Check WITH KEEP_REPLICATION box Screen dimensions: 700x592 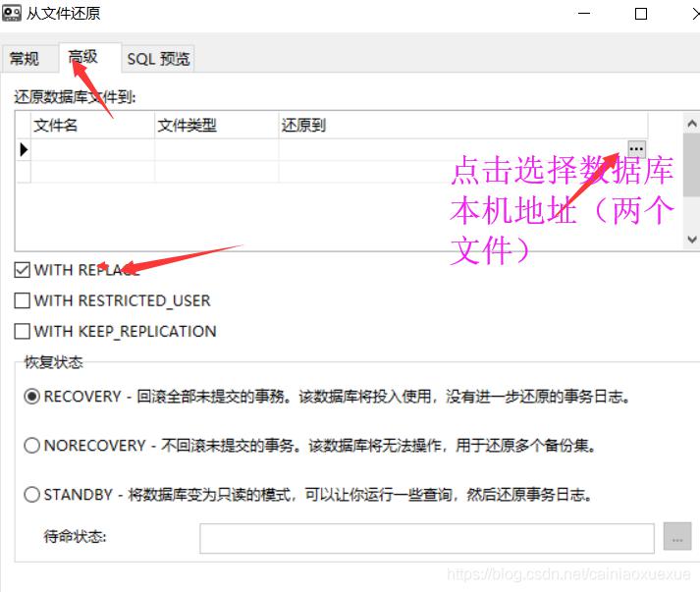tap(22, 331)
